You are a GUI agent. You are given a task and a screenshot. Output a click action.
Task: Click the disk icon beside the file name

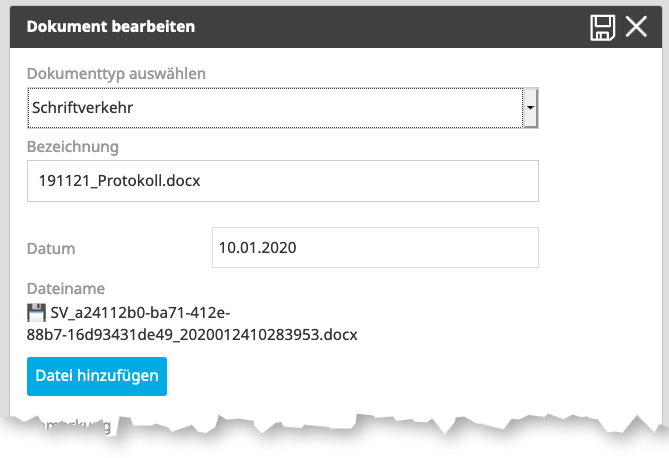point(36,312)
